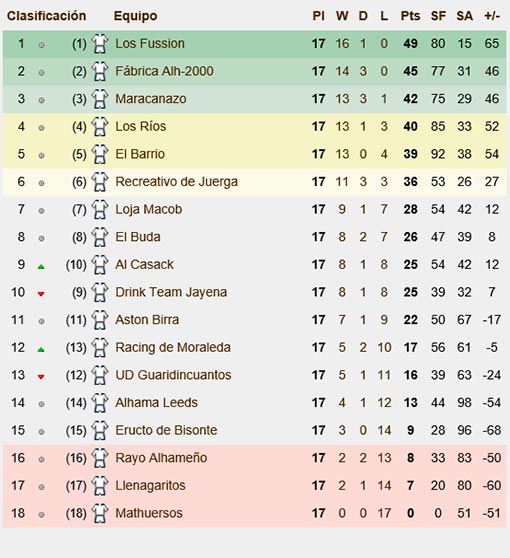
Task: Click the grey unchanged dot for El Buda
Action: click(x=41, y=238)
